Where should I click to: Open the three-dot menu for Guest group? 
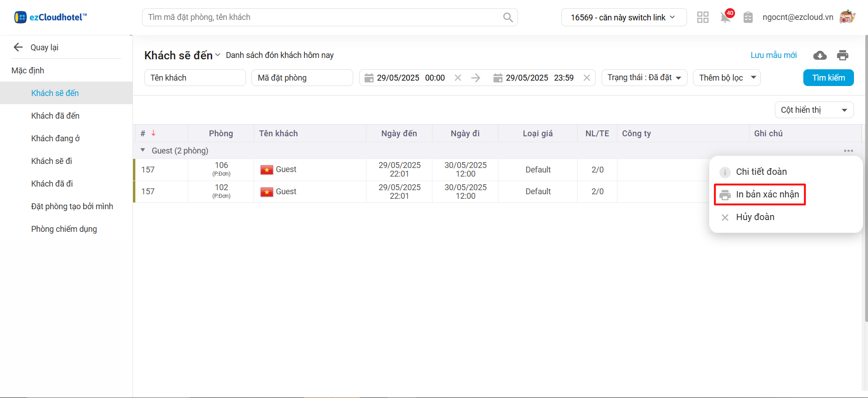coord(848,151)
